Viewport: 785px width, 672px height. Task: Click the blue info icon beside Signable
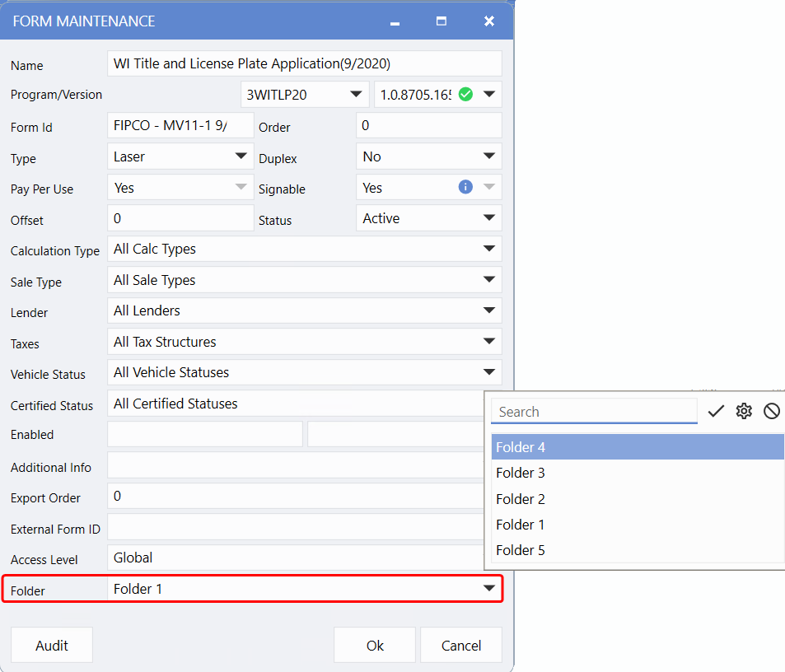pyautogui.click(x=465, y=187)
